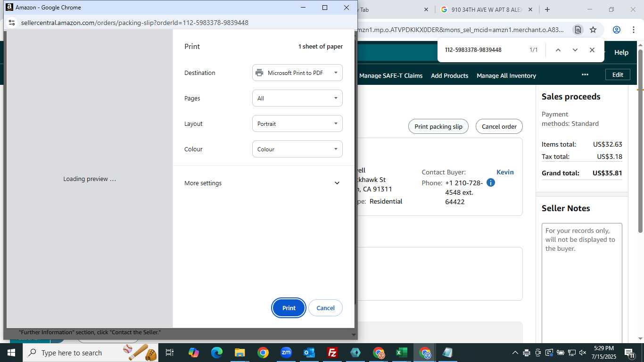Click the find-in-page search field
The image size is (644, 362).
pyautogui.click(x=483, y=50)
